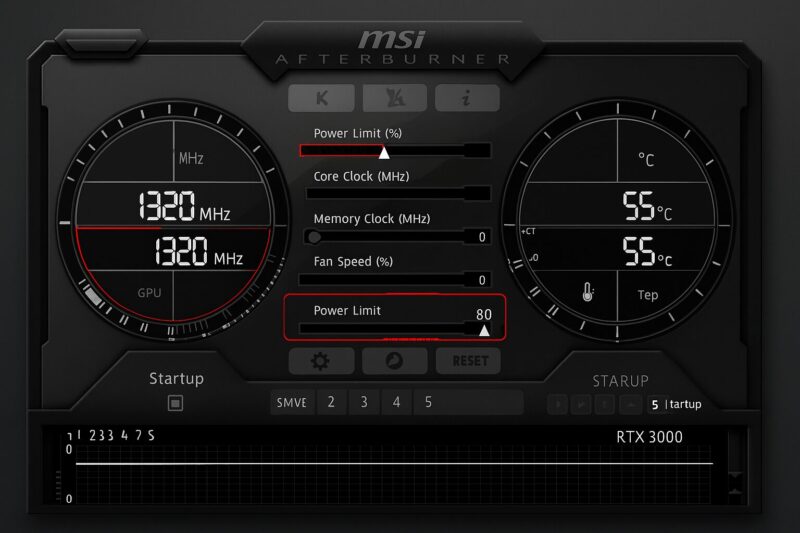Select profile slot 3

coord(364,402)
